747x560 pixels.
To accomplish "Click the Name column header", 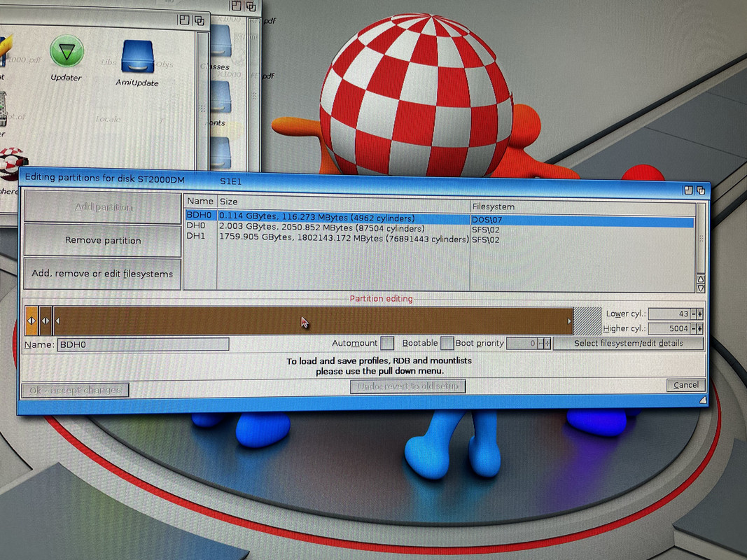I will tap(200, 201).
